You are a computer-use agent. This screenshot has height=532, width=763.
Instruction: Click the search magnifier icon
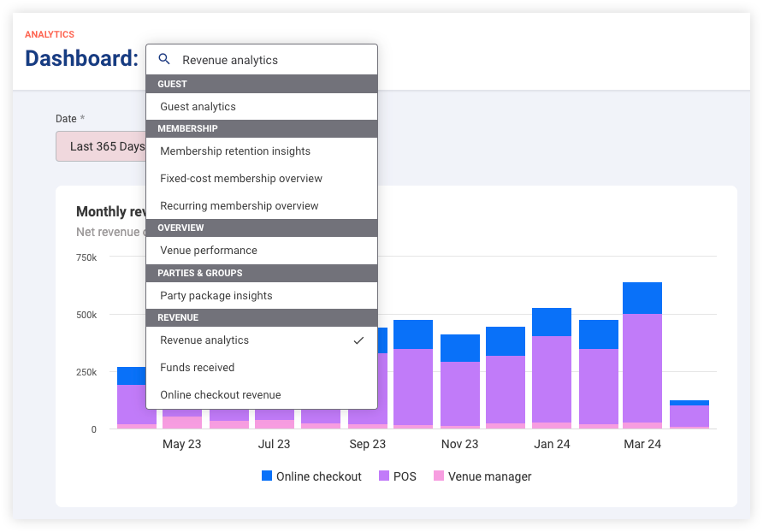click(x=164, y=59)
